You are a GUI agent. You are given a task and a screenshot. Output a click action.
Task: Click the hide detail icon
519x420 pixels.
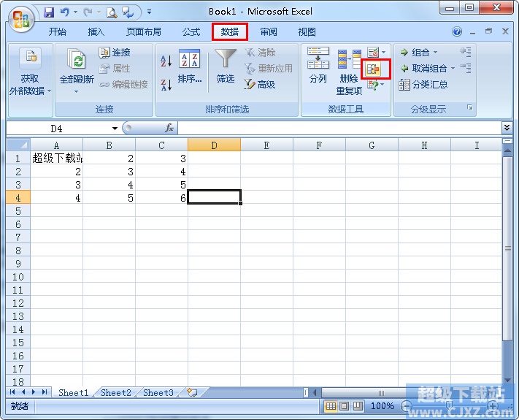tap(466, 68)
